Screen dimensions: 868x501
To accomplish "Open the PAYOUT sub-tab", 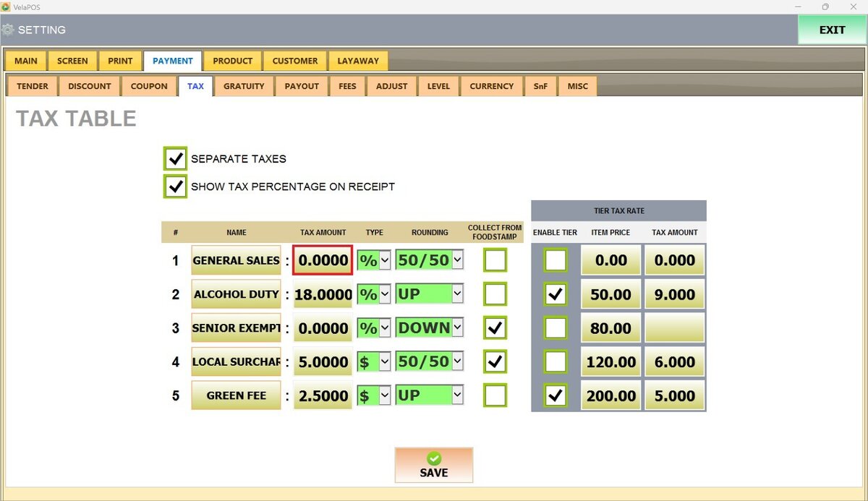I will (302, 86).
